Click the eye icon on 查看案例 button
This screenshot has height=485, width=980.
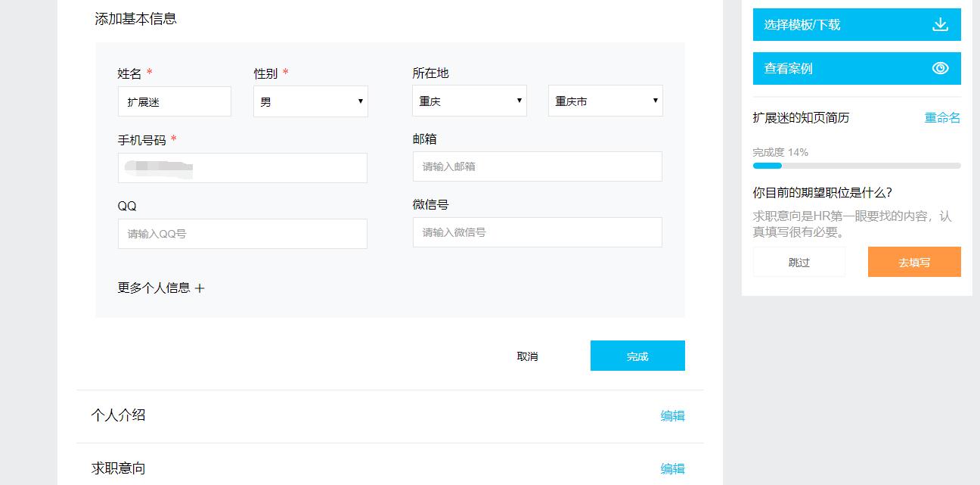tap(940, 68)
